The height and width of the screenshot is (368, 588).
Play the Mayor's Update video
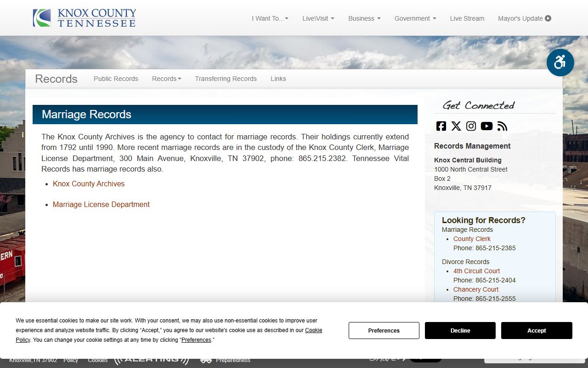tap(525, 18)
